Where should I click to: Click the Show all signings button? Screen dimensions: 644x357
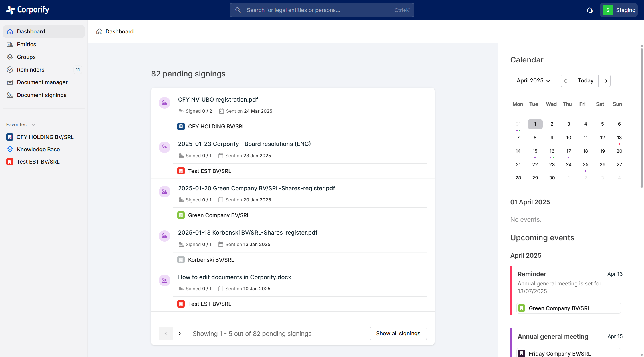point(398,334)
